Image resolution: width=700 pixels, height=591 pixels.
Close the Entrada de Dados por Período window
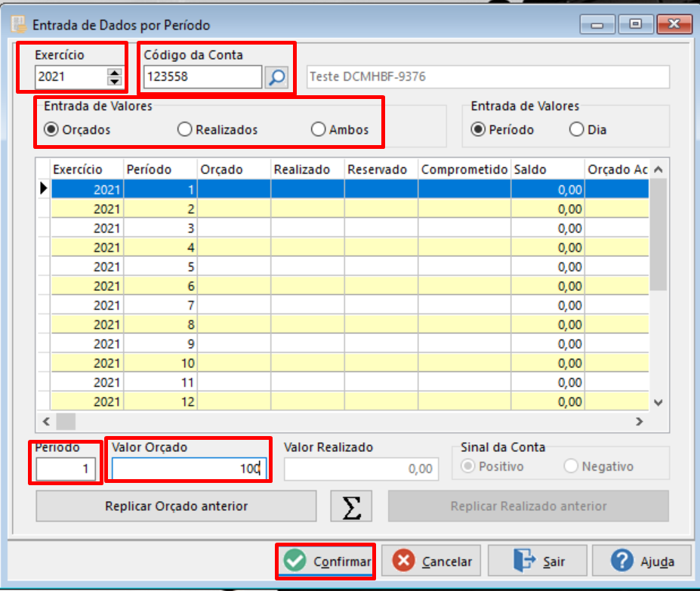674,25
